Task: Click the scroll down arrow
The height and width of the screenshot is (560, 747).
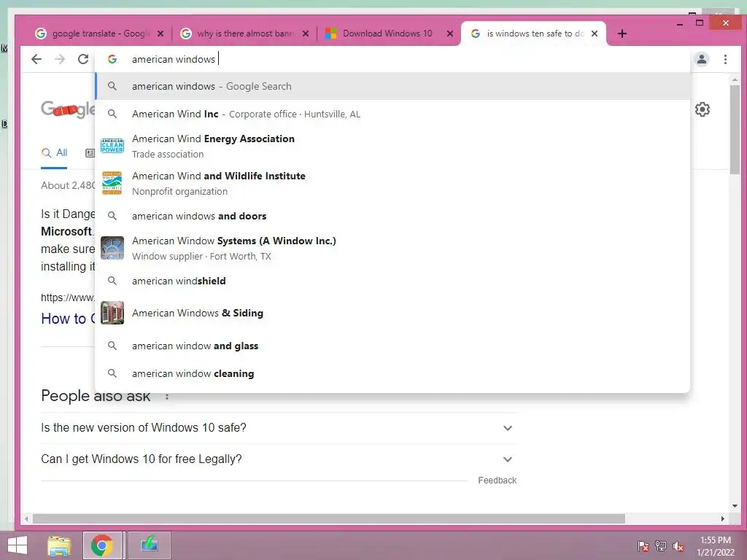Action: [x=734, y=506]
